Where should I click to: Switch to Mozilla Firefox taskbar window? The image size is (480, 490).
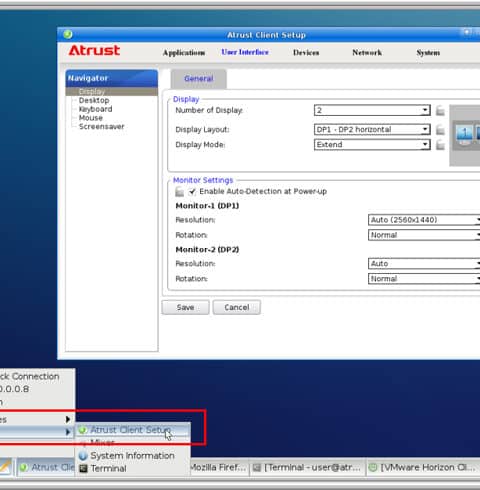tap(219, 467)
